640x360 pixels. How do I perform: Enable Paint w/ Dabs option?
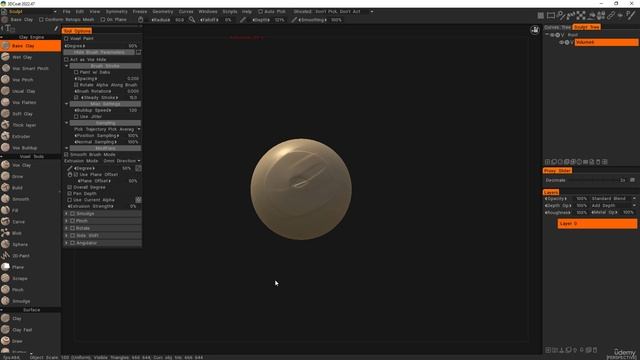[x=76, y=72]
